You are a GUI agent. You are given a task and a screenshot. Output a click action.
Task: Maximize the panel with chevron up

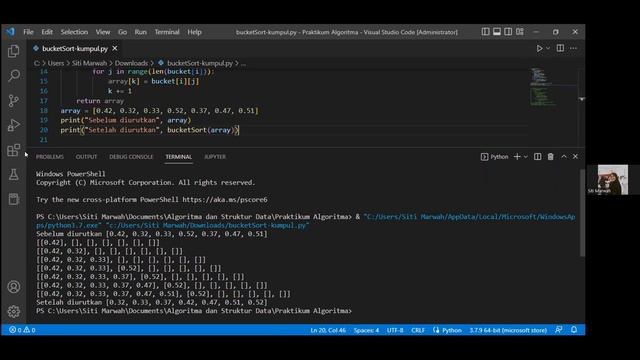click(x=564, y=157)
